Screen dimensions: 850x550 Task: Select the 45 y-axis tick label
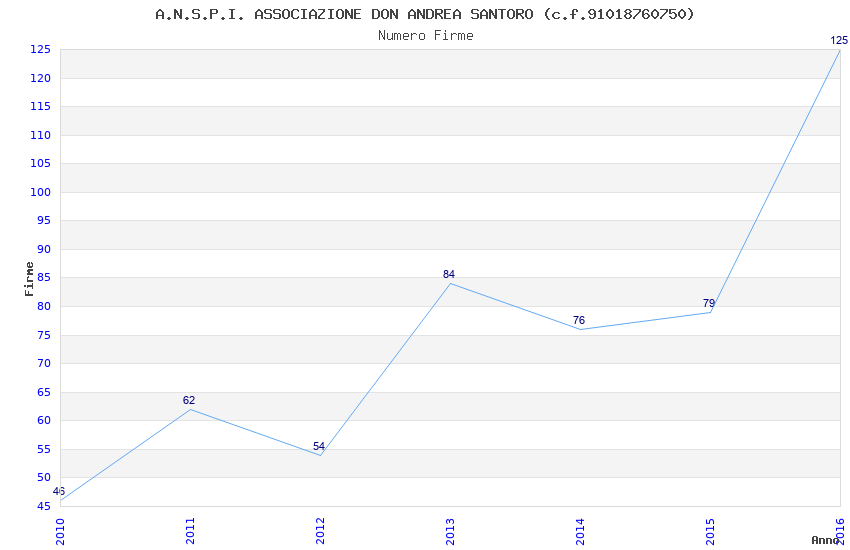[x=44, y=506]
